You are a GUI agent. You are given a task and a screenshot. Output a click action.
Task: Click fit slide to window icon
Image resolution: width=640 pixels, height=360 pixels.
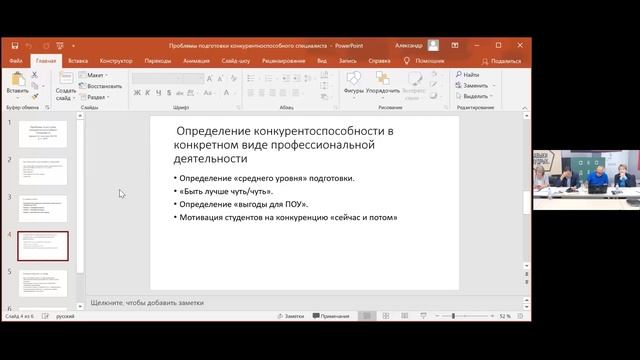click(520, 316)
